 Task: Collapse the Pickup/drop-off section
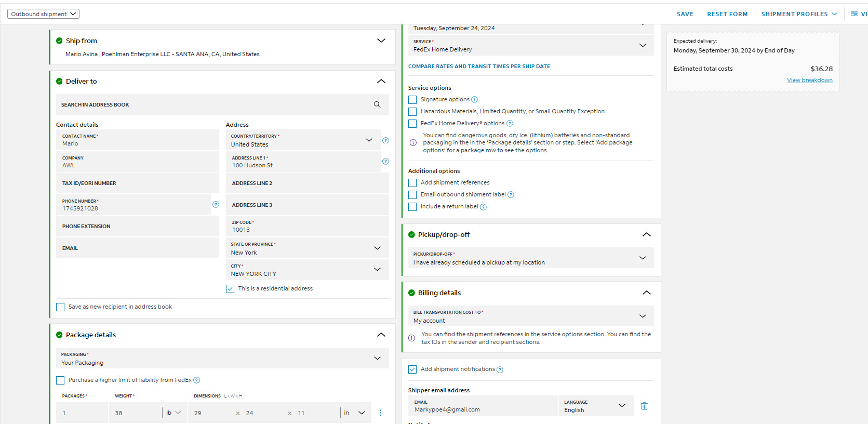coord(647,234)
